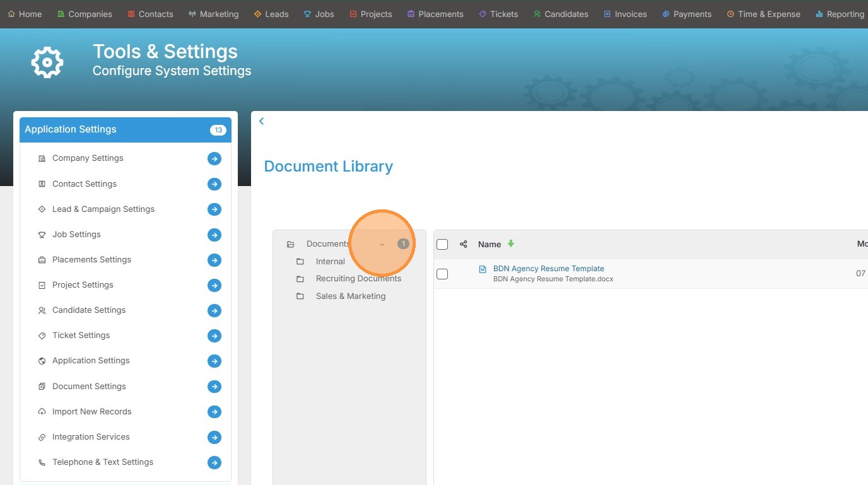Click the share icon in table header
Screen dimensions: 868x485
464,244
